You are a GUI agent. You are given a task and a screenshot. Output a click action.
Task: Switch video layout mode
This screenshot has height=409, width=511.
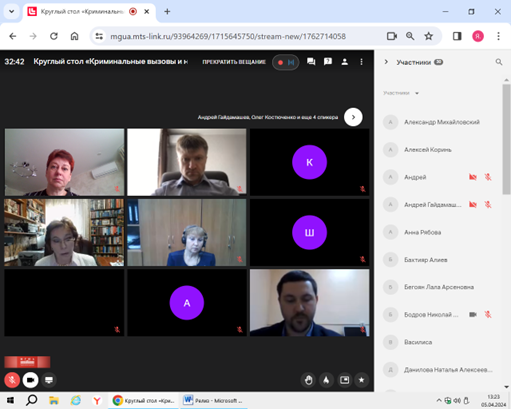(344, 380)
